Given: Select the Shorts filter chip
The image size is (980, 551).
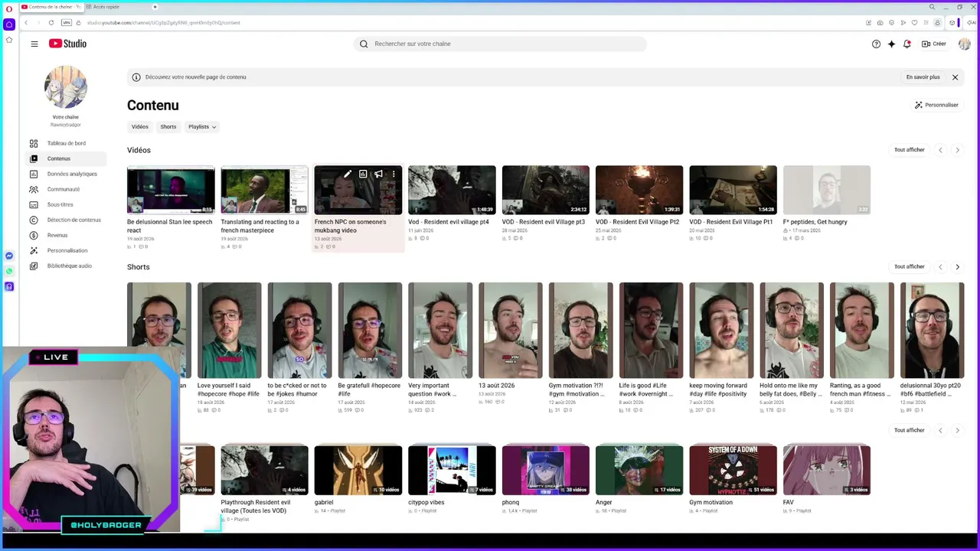Looking at the screenshot, I should pos(168,127).
